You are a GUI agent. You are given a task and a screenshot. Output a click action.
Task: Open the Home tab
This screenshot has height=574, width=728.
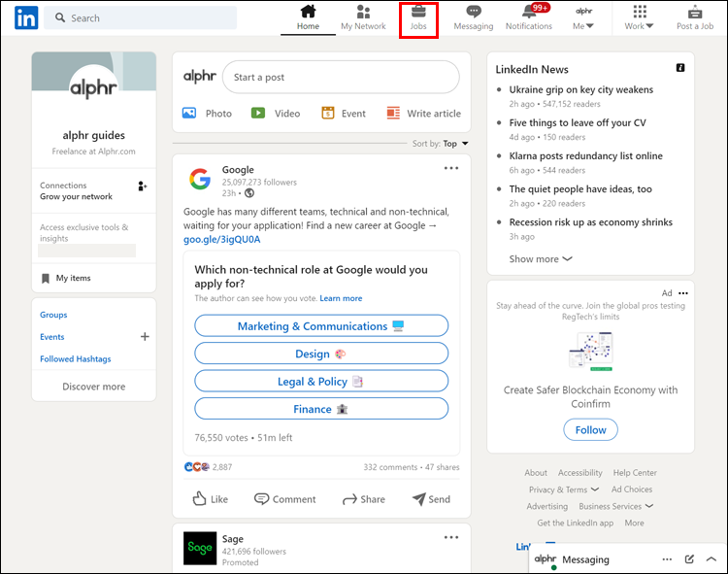(x=308, y=17)
